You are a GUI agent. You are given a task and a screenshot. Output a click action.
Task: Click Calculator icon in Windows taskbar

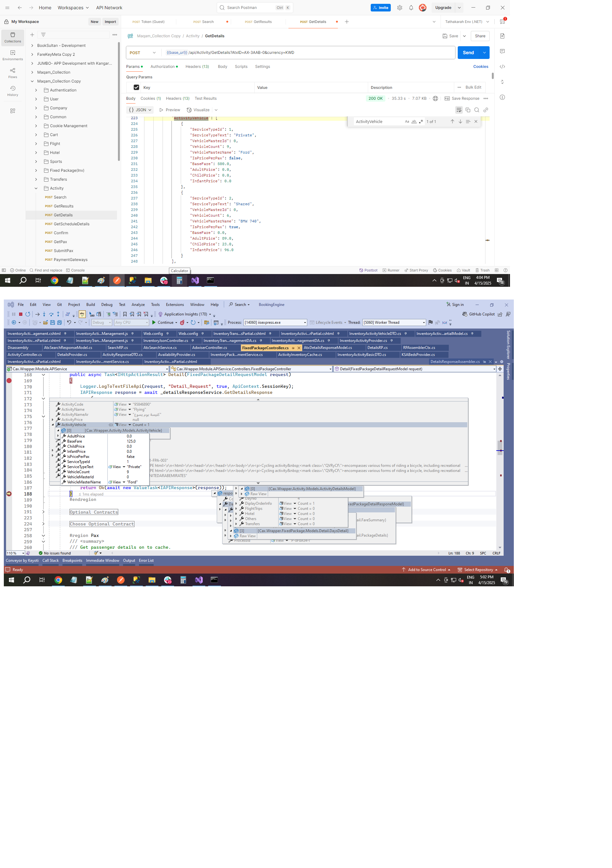tap(179, 280)
